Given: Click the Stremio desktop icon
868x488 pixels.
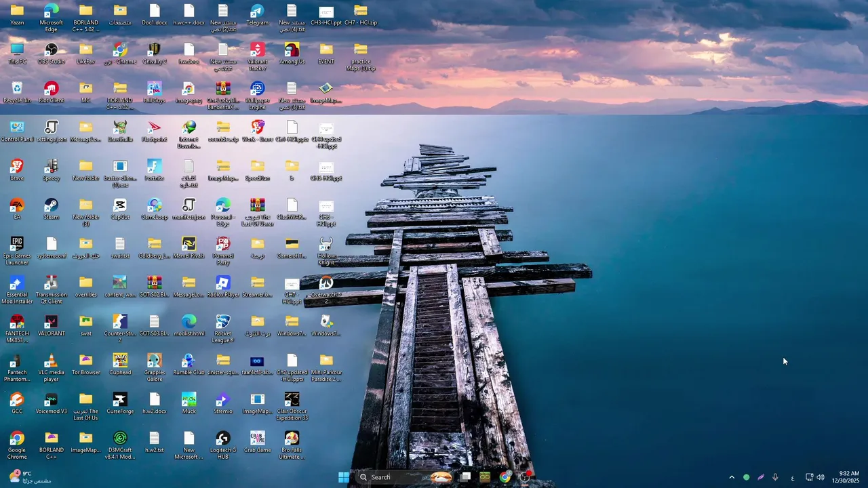Looking at the screenshot, I should [x=222, y=403].
